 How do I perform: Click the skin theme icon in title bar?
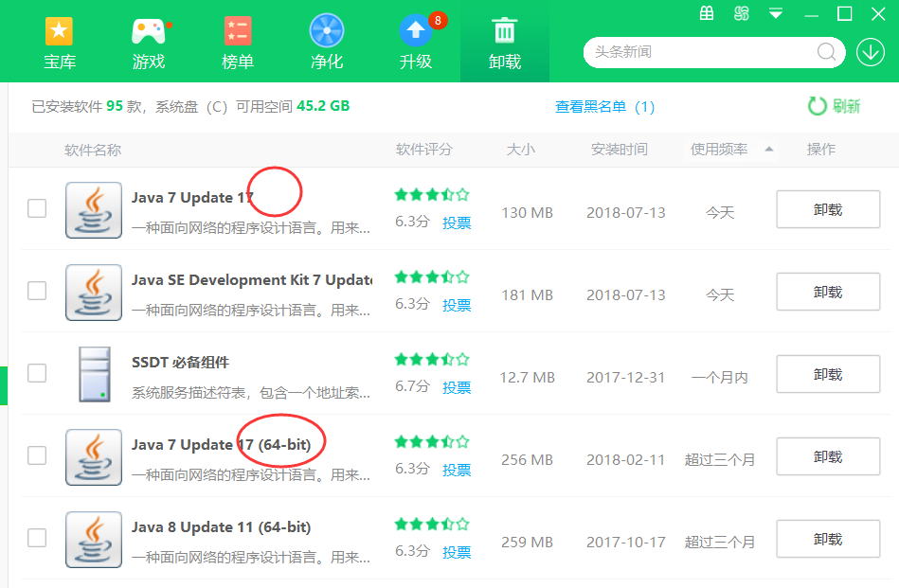click(x=742, y=13)
